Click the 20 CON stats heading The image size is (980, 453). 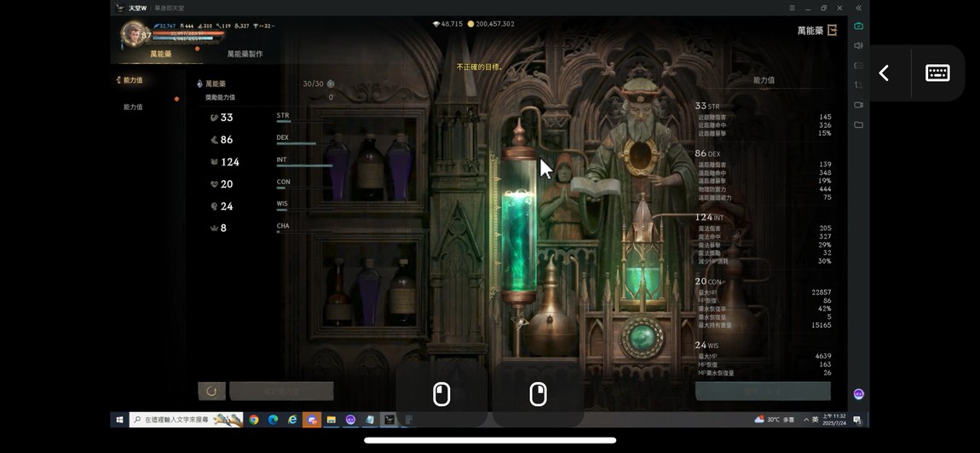(x=709, y=282)
